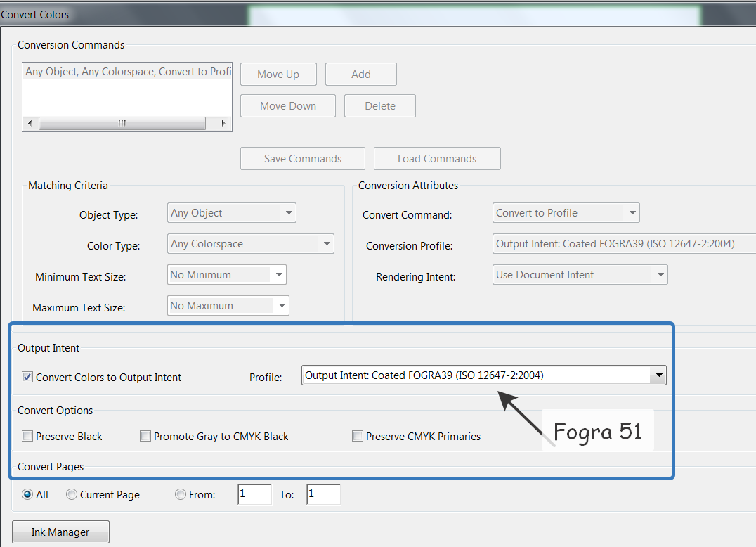
Task: Open the Maximum Text Size dropdown
Action: [228, 305]
